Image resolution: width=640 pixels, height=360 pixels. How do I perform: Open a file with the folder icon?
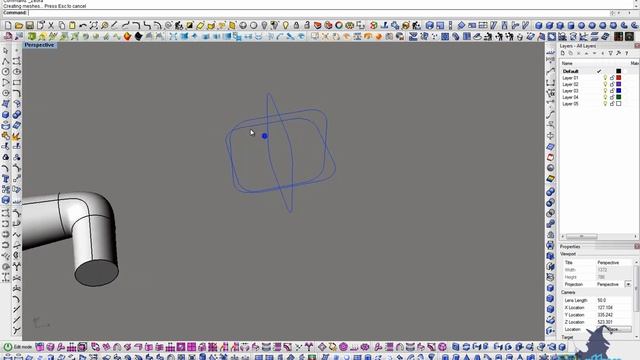(19, 25)
